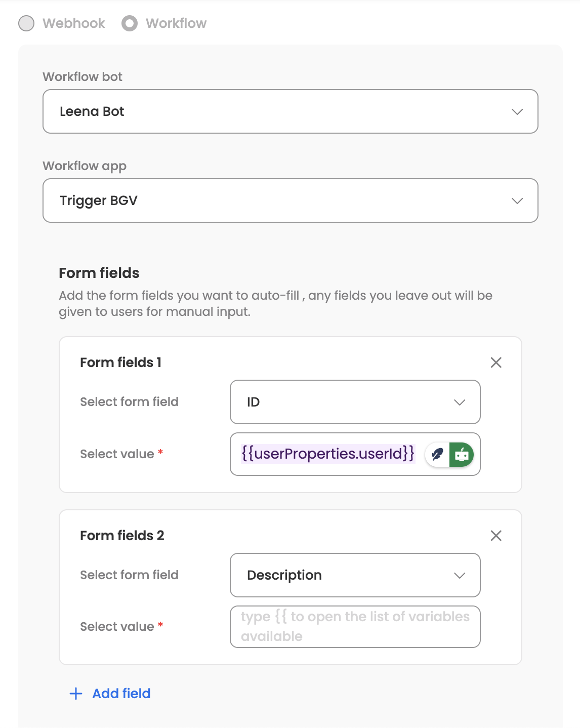
Task: Click the chevron arrow next to ID
Action: pos(460,402)
